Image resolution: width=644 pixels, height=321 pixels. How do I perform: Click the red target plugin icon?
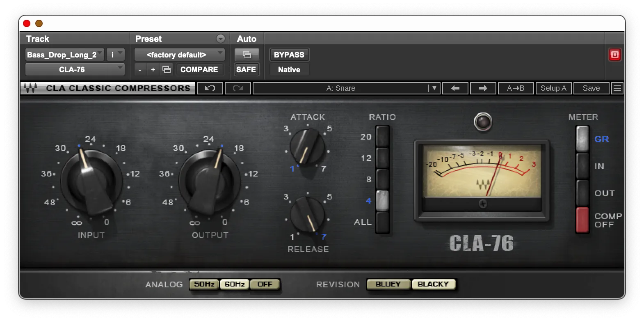pyautogui.click(x=614, y=55)
